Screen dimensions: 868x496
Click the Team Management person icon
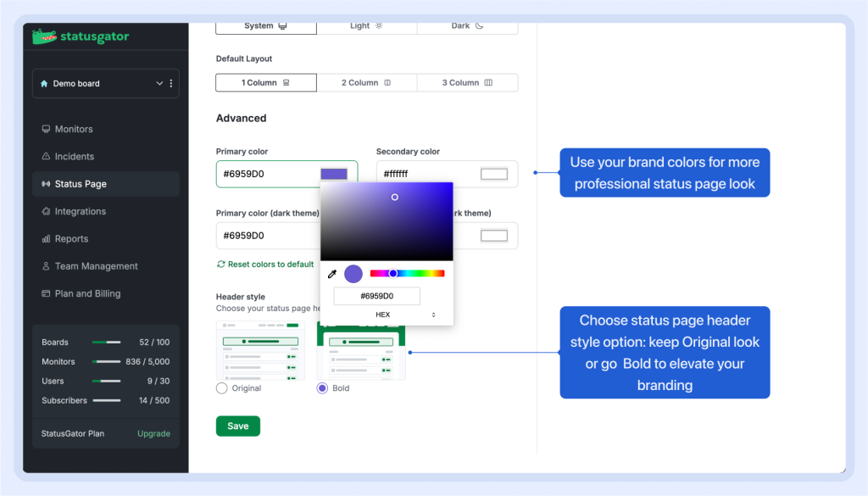46,266
